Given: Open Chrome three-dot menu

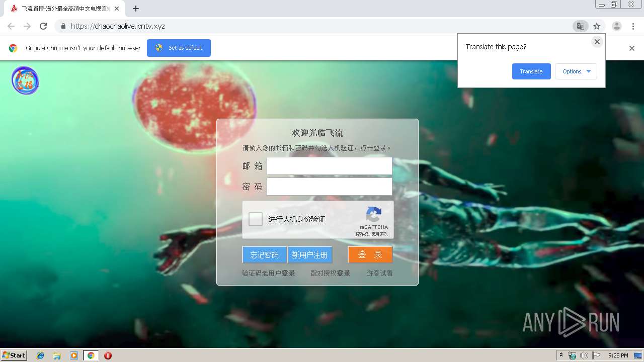Looking at the screenshot, I should pos(633,26).
